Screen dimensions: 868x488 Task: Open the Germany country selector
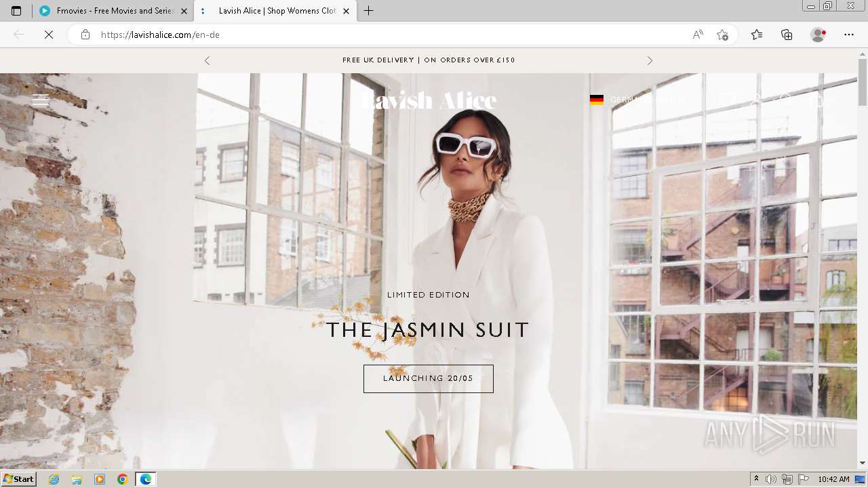(637, 100)
